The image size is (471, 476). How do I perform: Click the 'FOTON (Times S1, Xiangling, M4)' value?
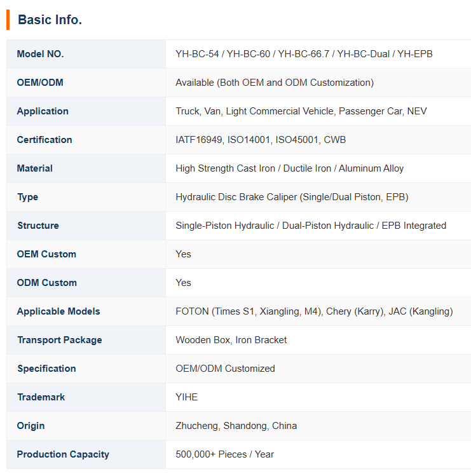coord(314,311)
